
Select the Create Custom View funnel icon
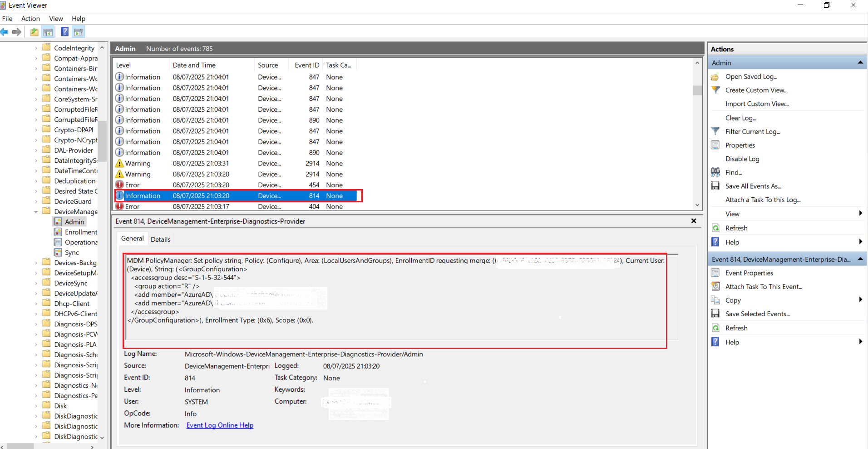[715, 90]
